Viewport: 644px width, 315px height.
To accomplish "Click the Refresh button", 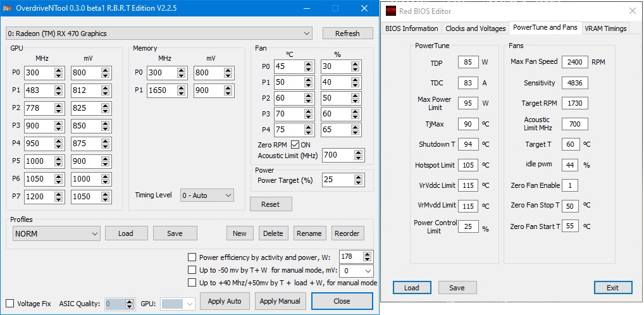I will [x=347, y=34].
